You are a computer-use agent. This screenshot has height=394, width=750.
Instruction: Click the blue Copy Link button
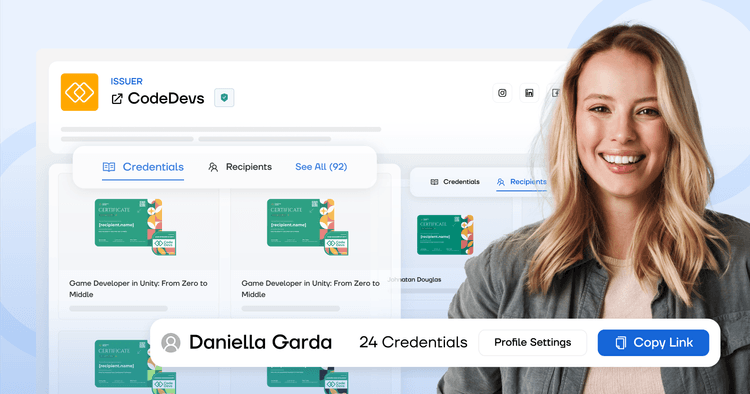point(653,342)
